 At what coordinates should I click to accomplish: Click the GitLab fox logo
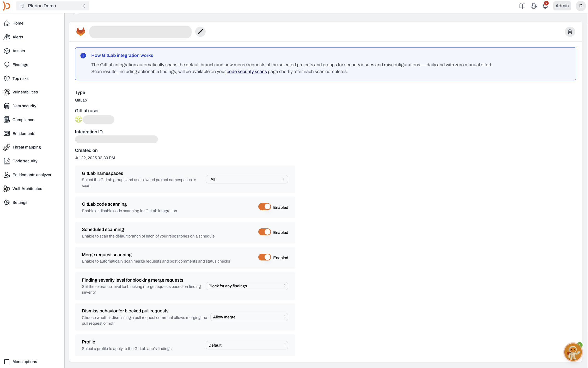81,32
